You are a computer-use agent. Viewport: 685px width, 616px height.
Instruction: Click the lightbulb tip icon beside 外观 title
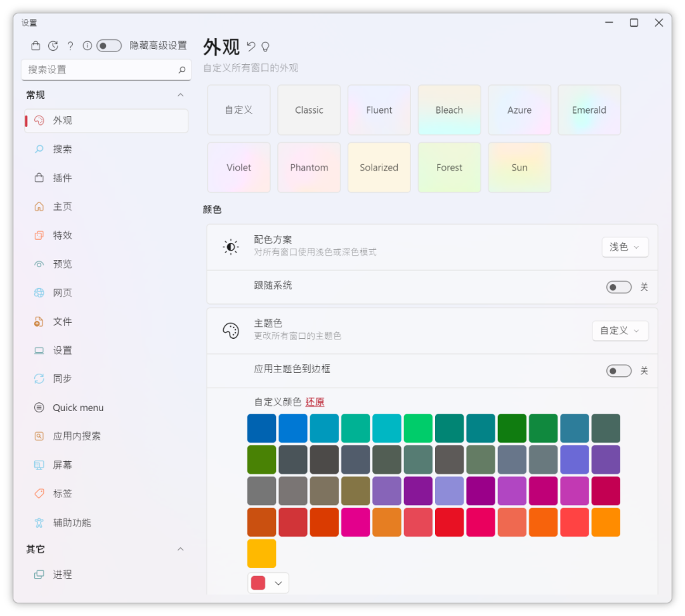265,47
